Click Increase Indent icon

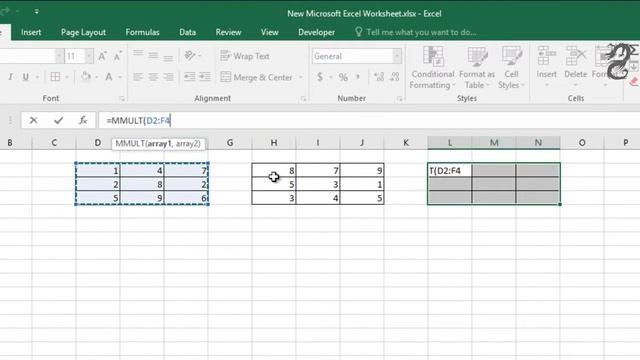point(204,77)
